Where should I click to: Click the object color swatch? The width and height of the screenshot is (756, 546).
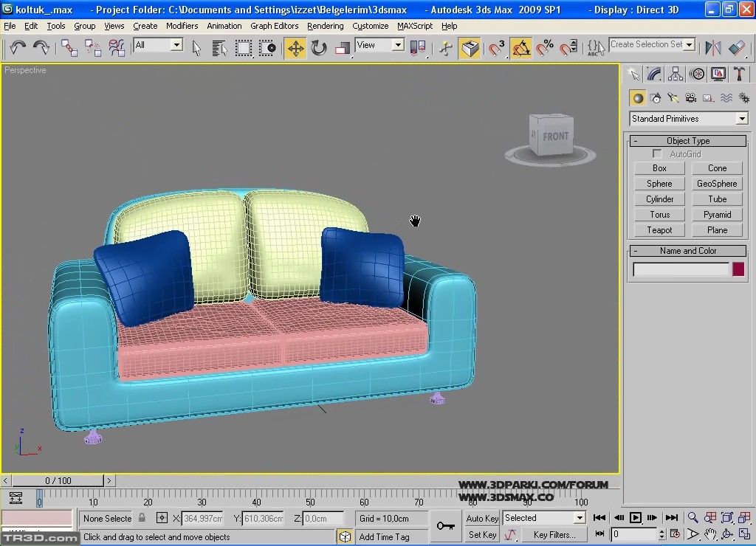tap(738, 269)
